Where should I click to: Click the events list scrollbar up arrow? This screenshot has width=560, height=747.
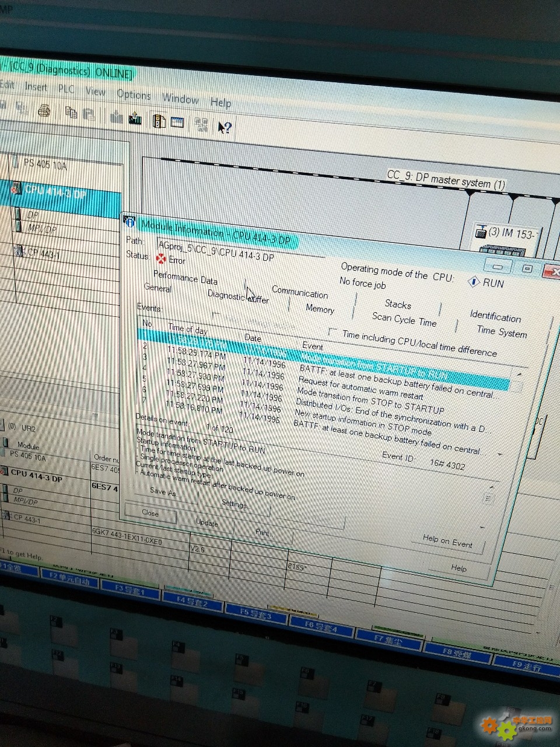pyautogui.click(x=520, y=374)
